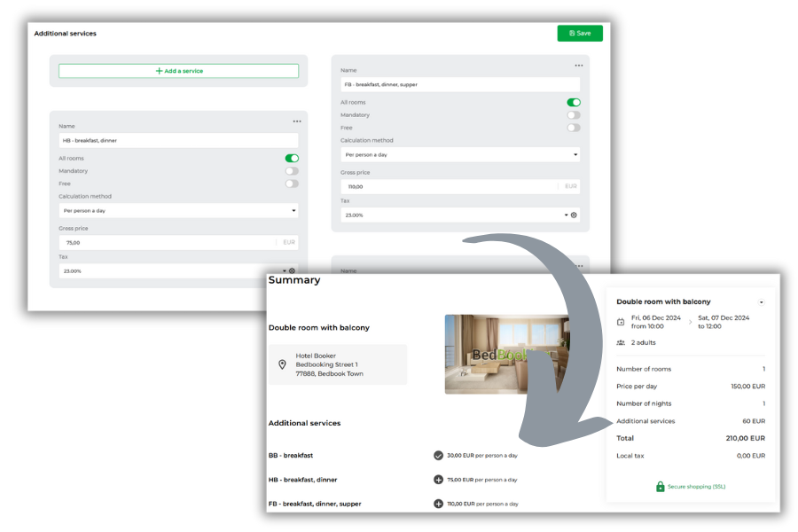Click 'Secure shopping (SSL)' text

697,487
